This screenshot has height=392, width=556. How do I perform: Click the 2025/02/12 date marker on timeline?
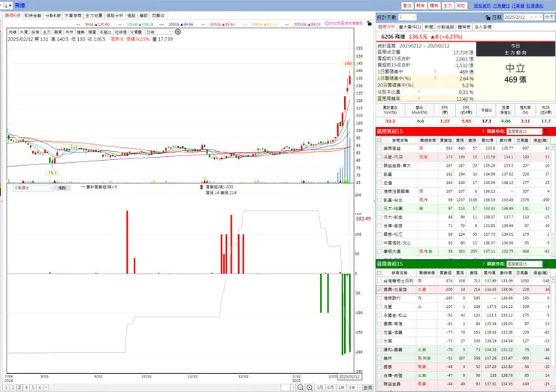coord(349,376)
